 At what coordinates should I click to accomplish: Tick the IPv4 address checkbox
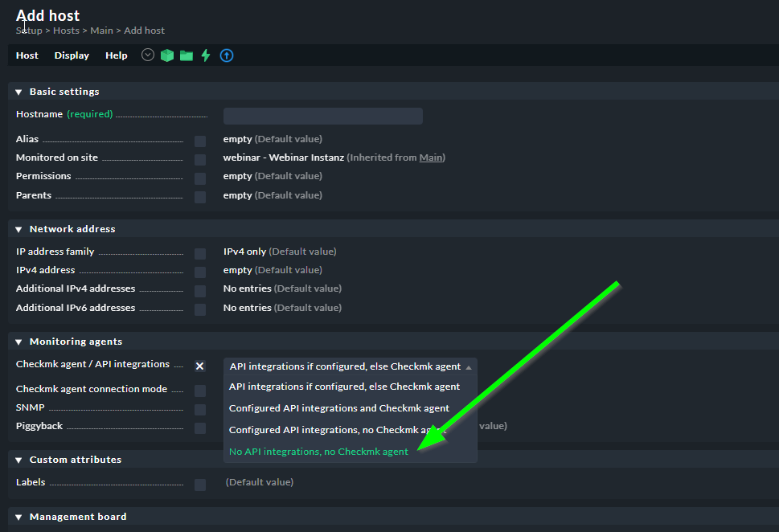200,272
